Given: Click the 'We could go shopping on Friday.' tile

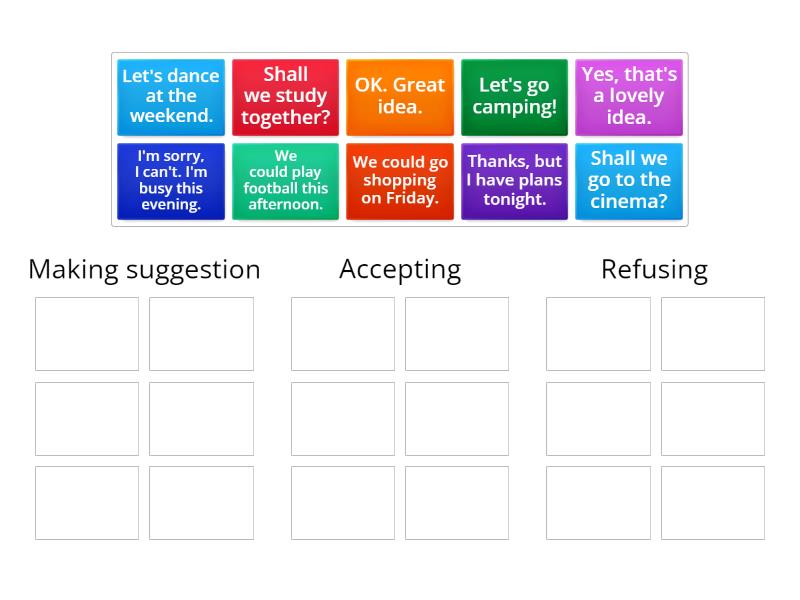Looking at the screenshot, I should coord(399,181).
